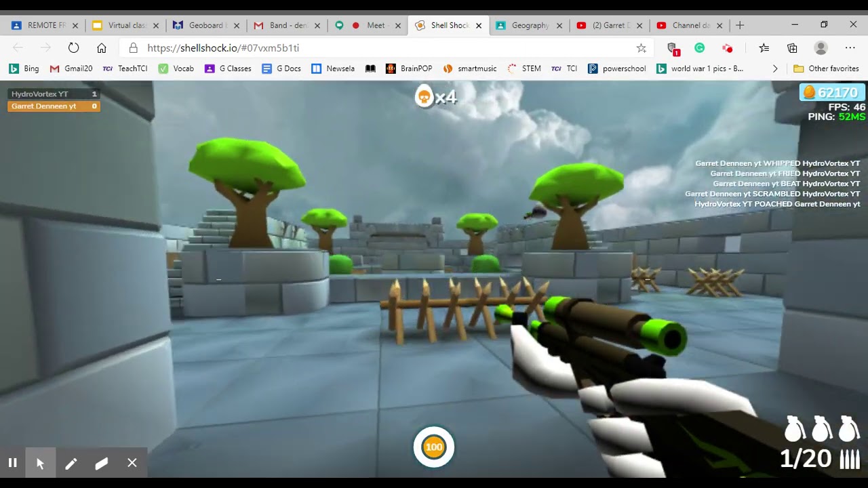Image resolution: width=868 pixels, height=488 pixels.
Task: Open the Grammarly extension icon
Action: click(x=700, y=48)
